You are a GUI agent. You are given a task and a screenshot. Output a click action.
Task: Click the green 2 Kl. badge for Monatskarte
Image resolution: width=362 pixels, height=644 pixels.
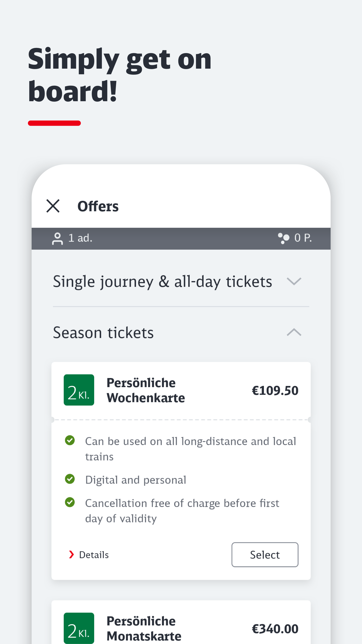tap(79, 628)
